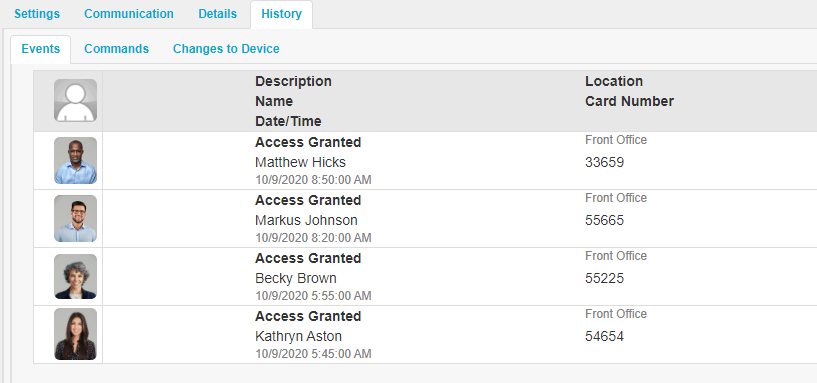Click the Description column header
Screen dimensions: 817x383
coord(293,81)
